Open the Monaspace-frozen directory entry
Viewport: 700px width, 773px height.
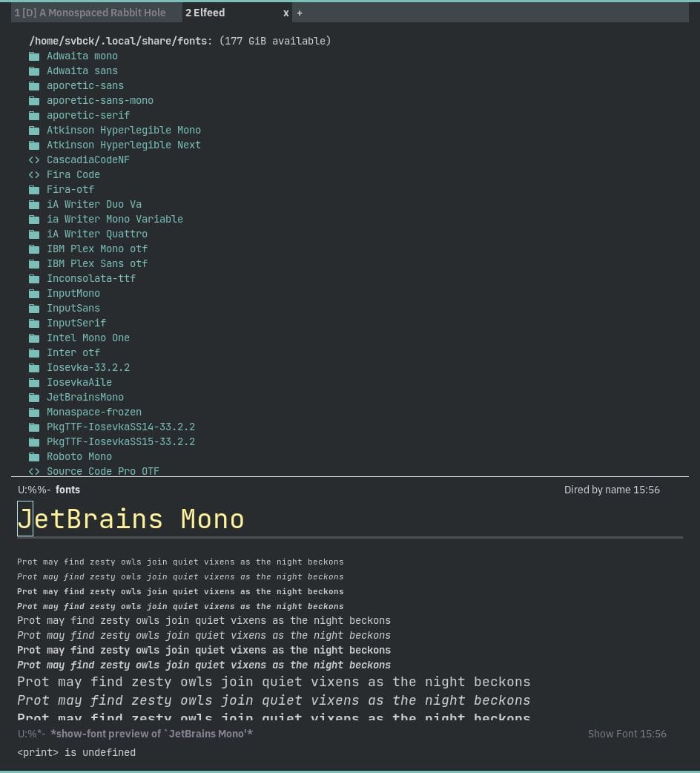[x=93, y=412]
